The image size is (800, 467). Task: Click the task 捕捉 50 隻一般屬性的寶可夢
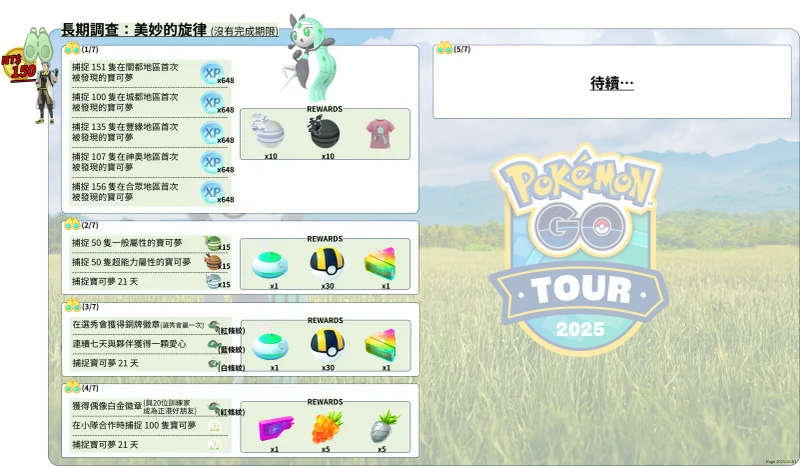(127, 243)
